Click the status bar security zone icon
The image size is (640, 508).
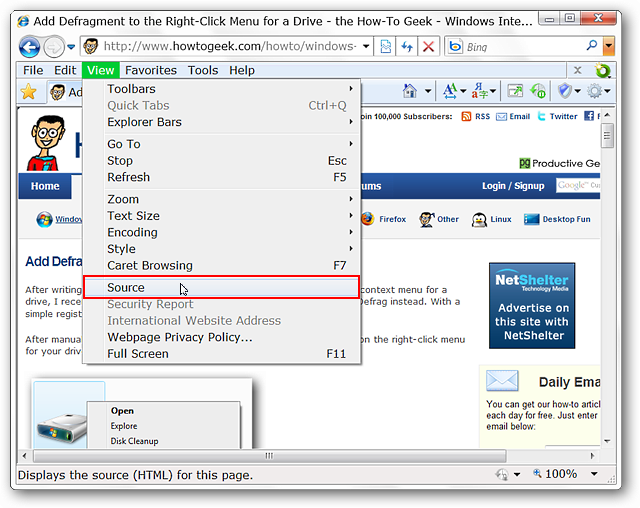pos(502,474)
